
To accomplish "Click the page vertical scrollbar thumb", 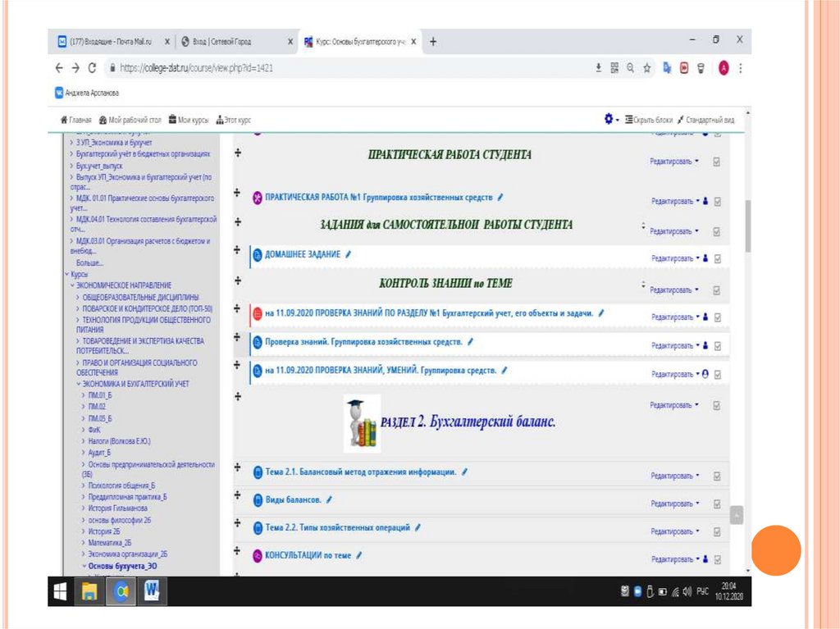I will pos(748,225).
